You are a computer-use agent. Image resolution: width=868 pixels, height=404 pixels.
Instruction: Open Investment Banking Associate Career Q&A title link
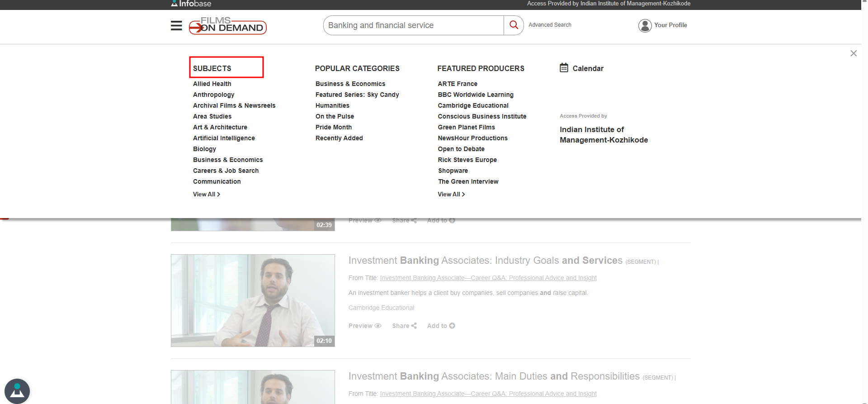coord(488,278)
